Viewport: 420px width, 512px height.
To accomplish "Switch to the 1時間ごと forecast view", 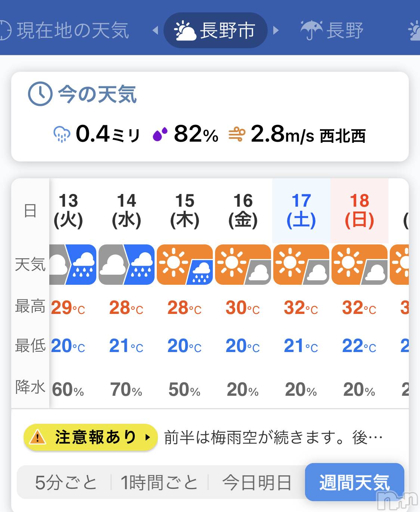I will pos(159,482).
